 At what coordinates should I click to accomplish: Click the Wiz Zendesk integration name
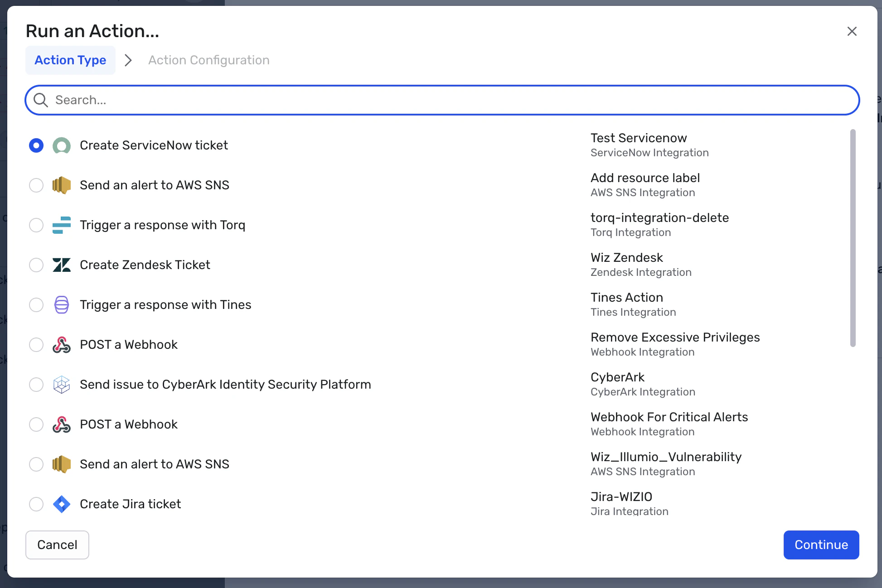[626, 258]
